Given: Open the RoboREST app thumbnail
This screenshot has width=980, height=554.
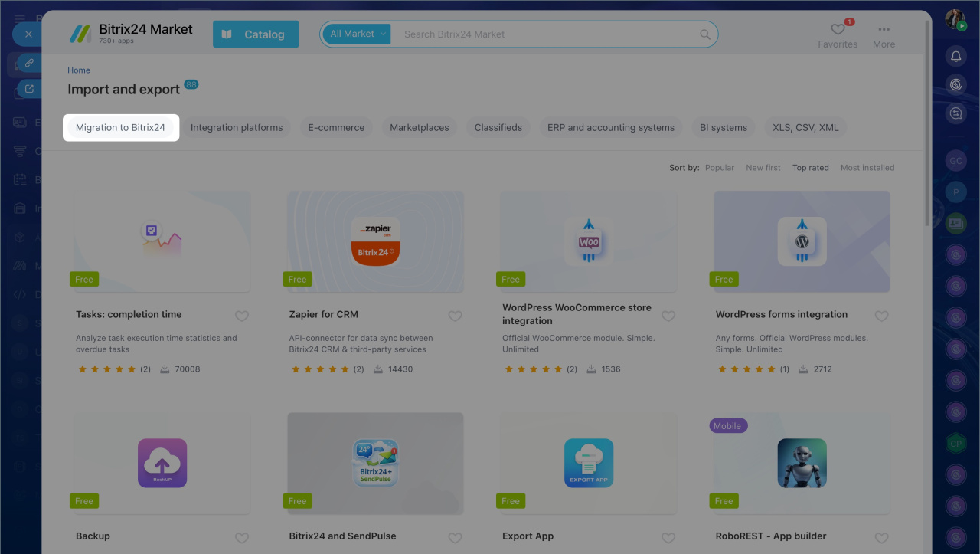Looking at the screenshot, I should 802,464.
